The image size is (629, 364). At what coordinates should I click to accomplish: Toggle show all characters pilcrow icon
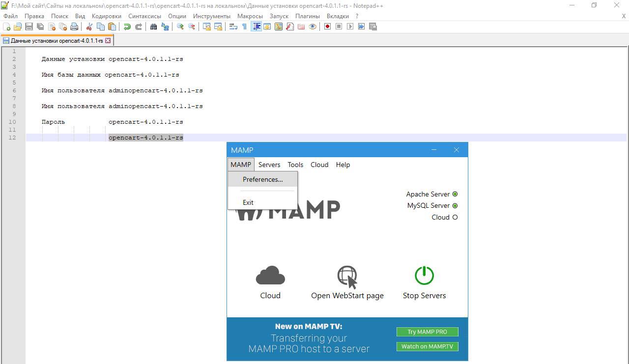click(244, 27)
